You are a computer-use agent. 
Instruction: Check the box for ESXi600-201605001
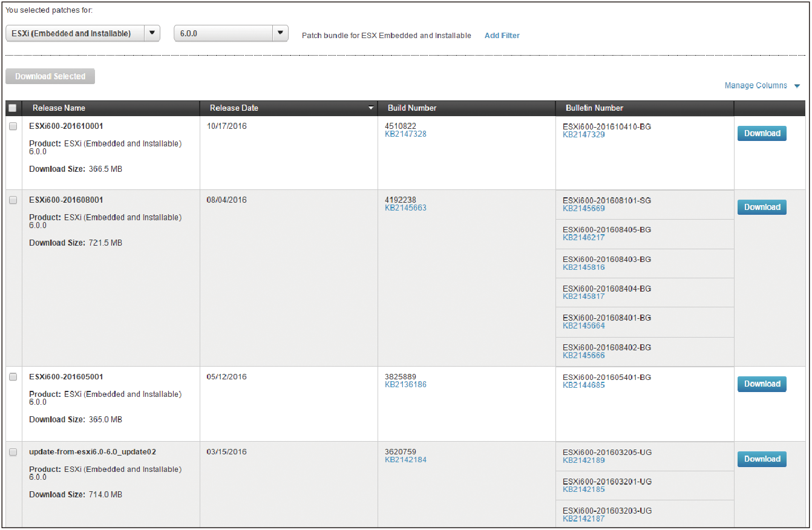point(13,377)
